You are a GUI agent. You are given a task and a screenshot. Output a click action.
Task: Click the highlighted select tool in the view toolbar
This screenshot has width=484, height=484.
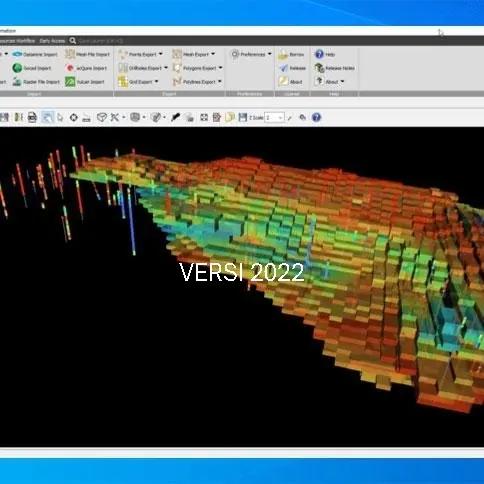click(x=47, y=117)
